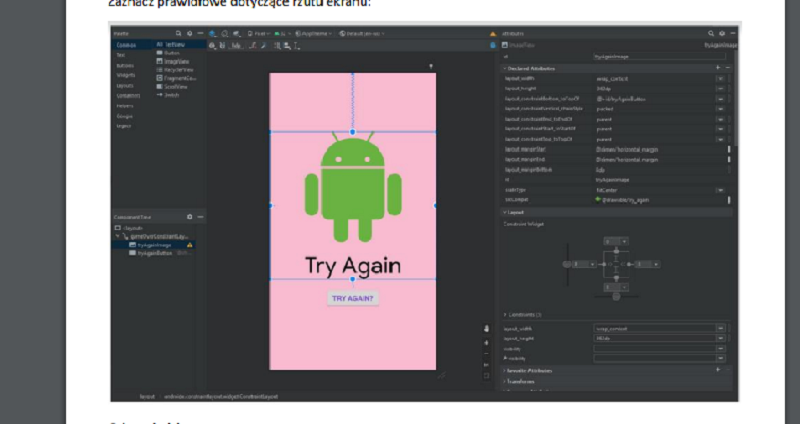Open the AppTheme selector dropdown
Viewport: 800px width, 424px height.
point(313,34)
